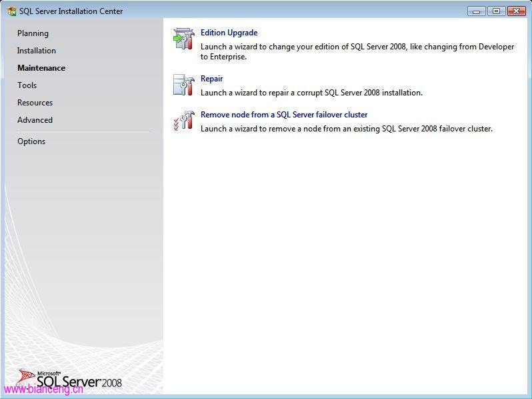Start the Repair link

click(x=212, y=79)
